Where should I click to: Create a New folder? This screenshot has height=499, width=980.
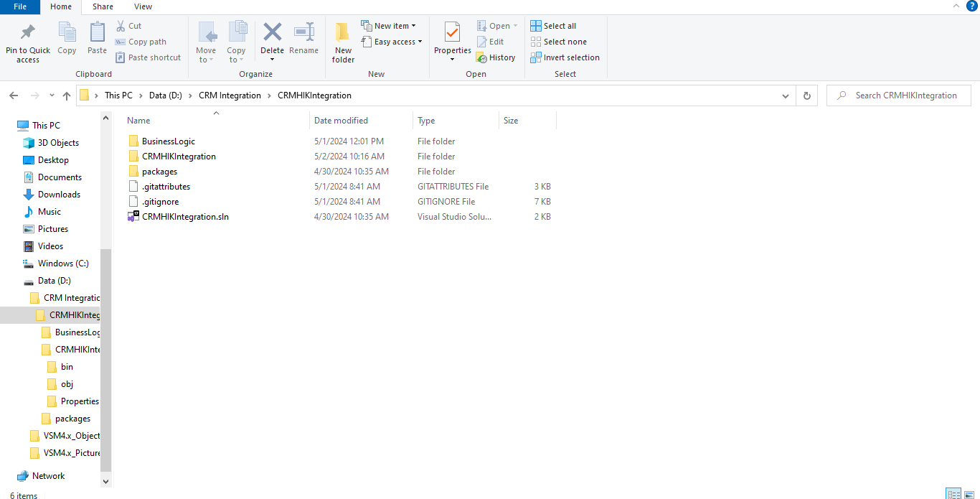pos(343,43)
